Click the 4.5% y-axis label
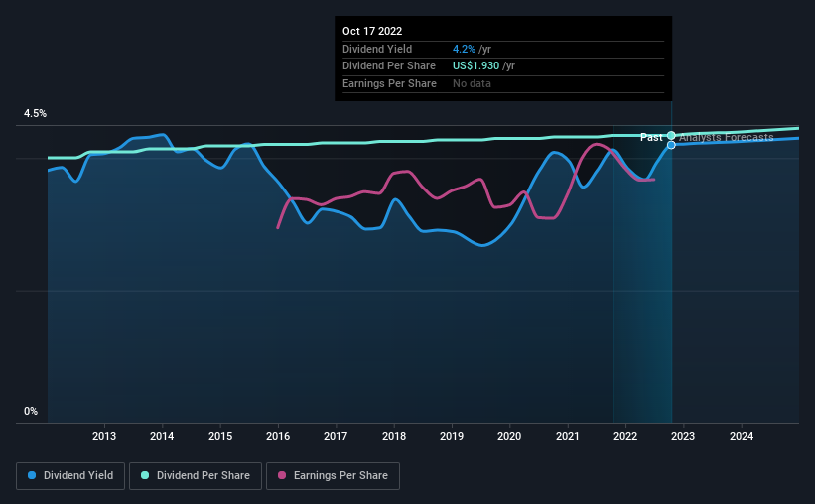 coord(35,114)
